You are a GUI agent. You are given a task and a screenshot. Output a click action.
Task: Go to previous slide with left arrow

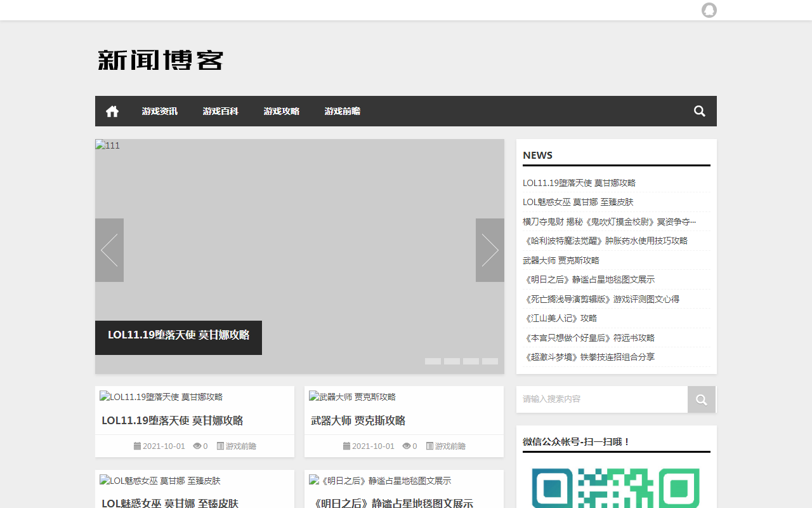click(x=109, y=250)
